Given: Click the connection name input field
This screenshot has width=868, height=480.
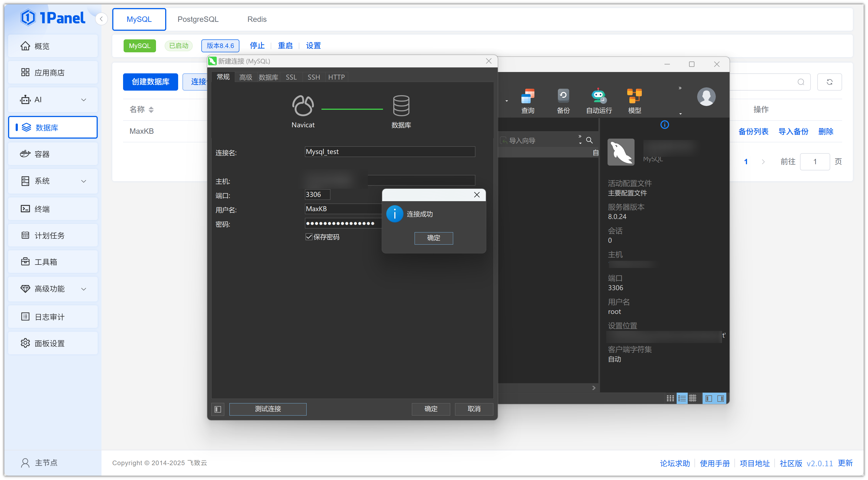Looking at the screenshot, I should 389,152.
